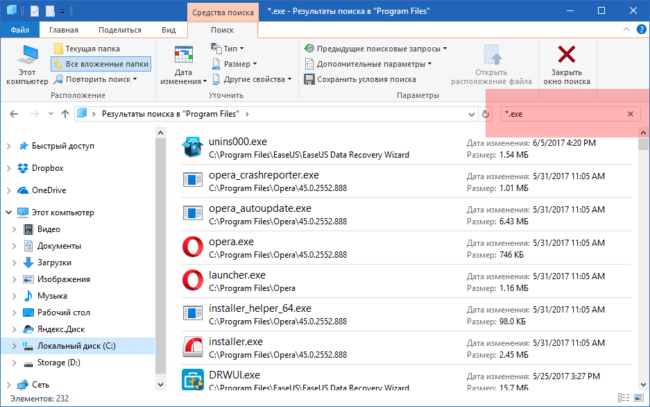Toggle All subfolders search option
The height and width of the screenshot is (407, 650).
coord(101,64)
